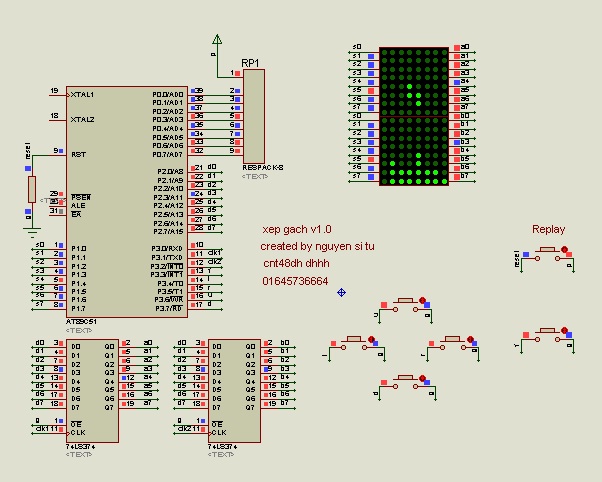Select the ground symbol under the resistor
The image size is (602, 482).
click(32, 232)
